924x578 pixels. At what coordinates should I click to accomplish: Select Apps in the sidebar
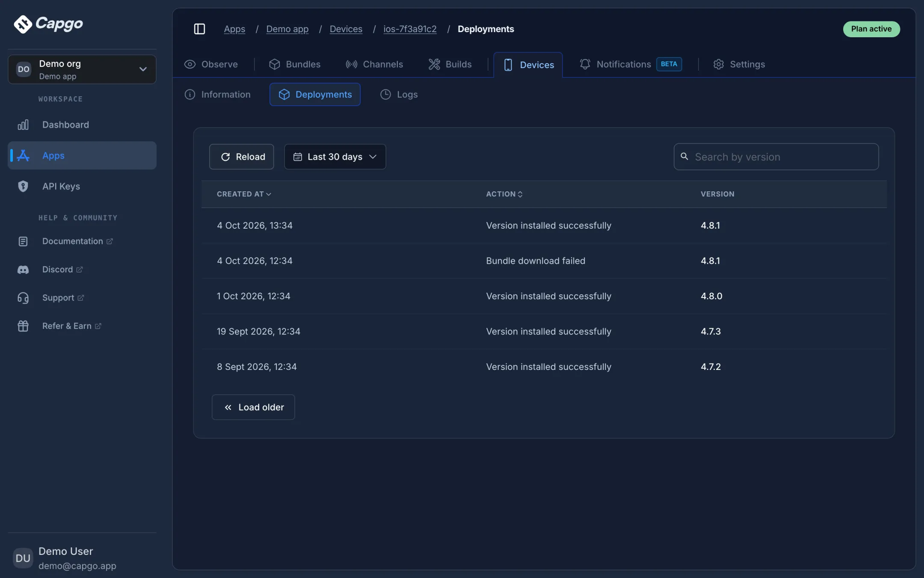coord(82,155)
